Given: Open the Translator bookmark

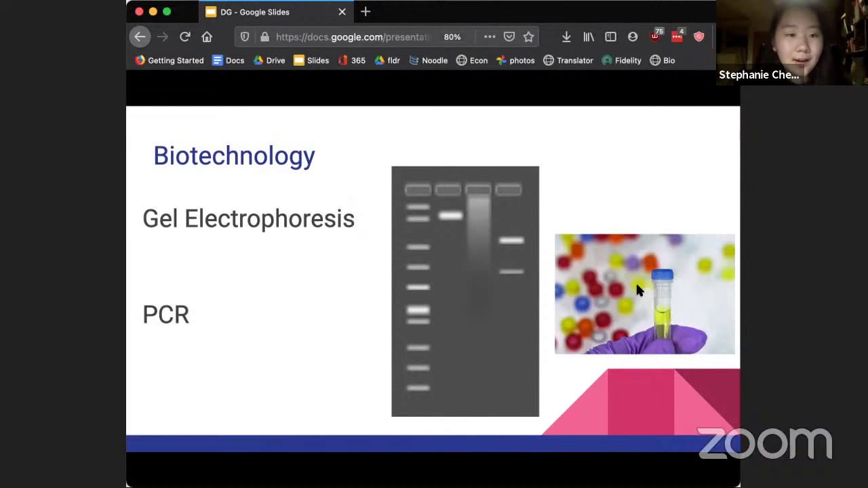Looking at the screenshot, I should pyautogui.click(x=568, y=60).
